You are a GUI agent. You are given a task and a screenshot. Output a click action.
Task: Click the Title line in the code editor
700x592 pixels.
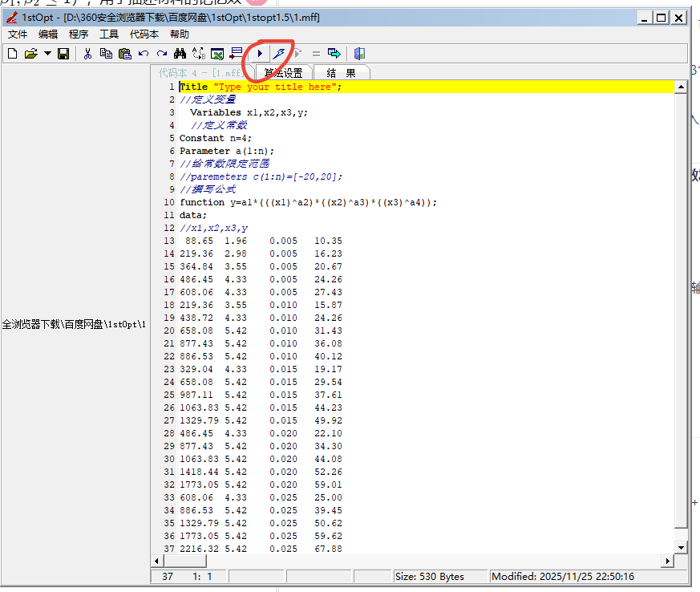[x=261, y=87]
